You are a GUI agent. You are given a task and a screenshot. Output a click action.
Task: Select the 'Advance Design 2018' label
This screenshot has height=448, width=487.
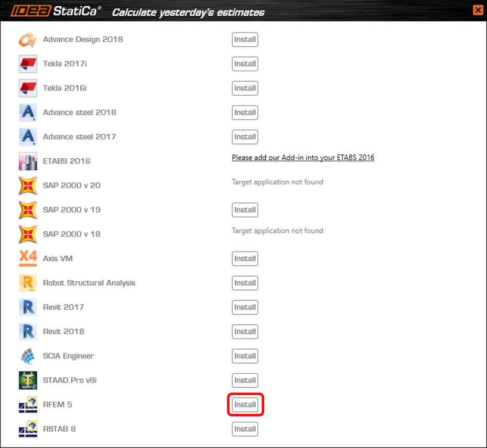(83, 39)
